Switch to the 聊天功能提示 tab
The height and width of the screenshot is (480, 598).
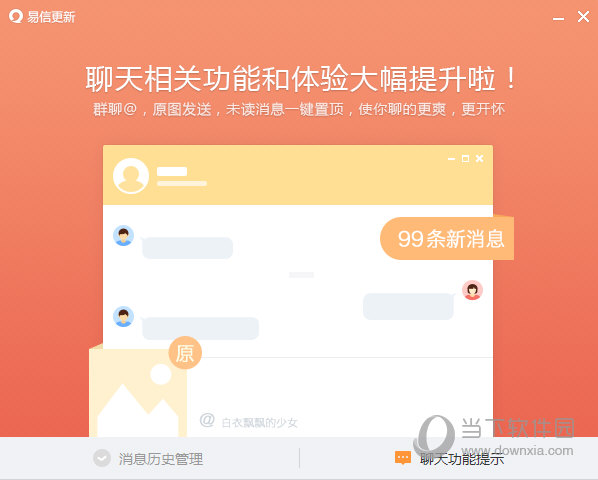[449, 459]
